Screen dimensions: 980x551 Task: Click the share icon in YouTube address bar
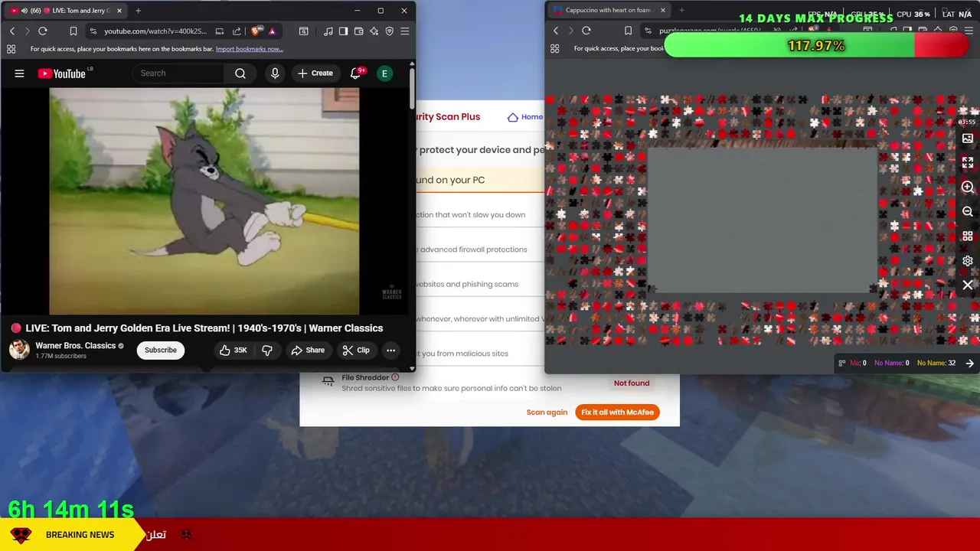pos(236,31)
